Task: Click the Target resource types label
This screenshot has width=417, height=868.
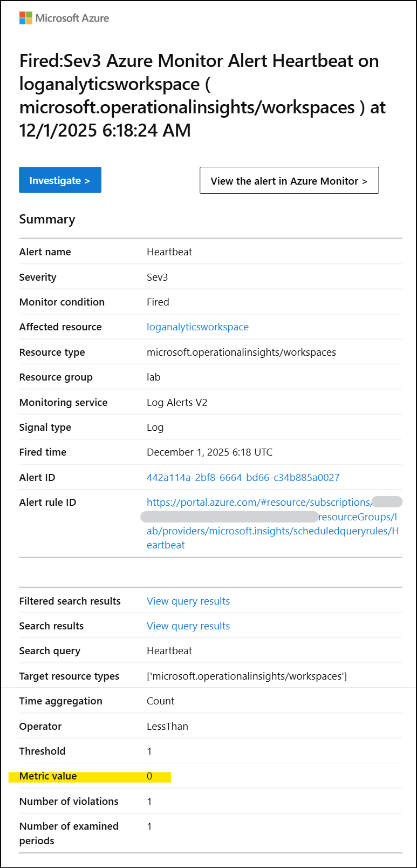Action: click(69, 676)
